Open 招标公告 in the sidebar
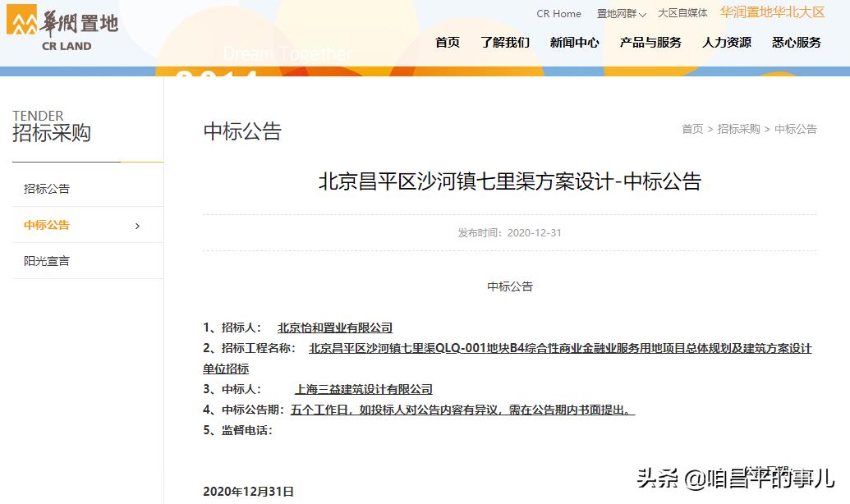Screen dimensions: 850x504 click(x=46, y=188)
